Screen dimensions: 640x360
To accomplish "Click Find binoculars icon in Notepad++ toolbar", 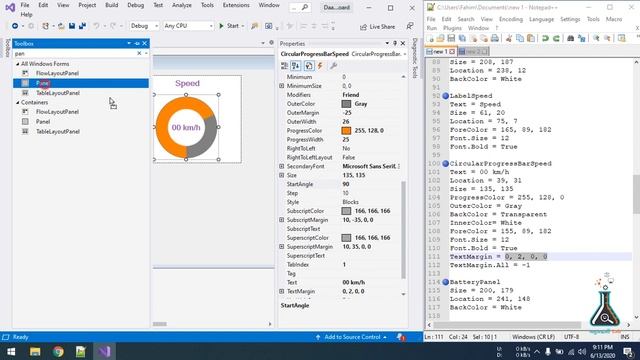I will click(571, 38).
